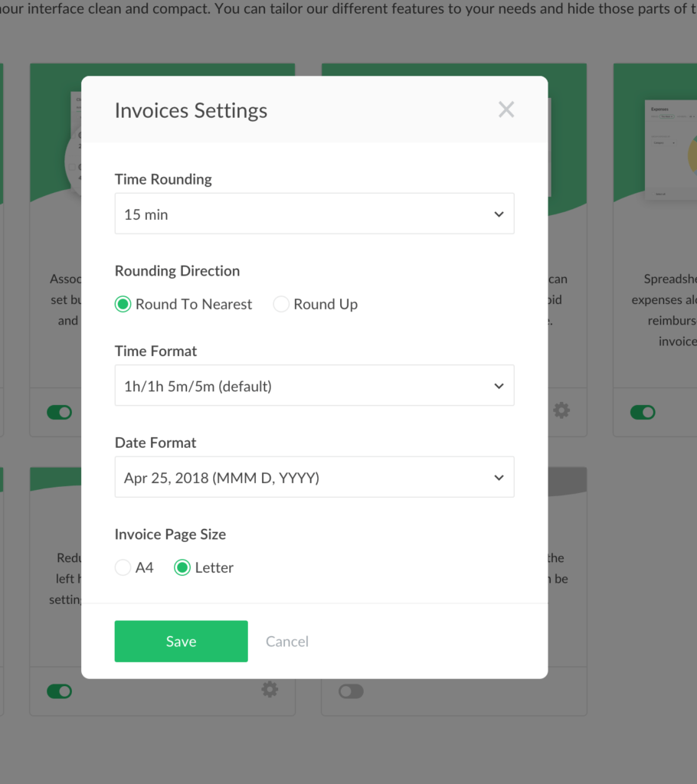Select Round To Nearest radio button
The width and height of the screenshot is (697, 784).
point(123,304)
